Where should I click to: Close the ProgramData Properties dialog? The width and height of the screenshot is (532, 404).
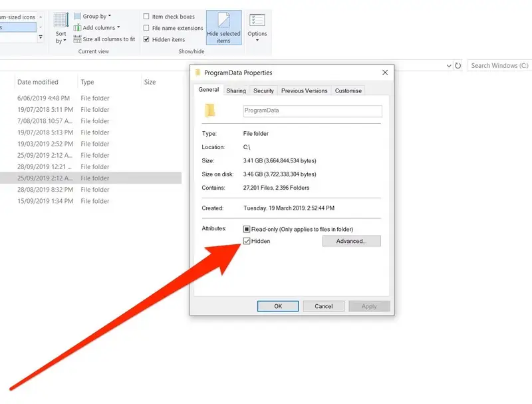tap(384, 73)
